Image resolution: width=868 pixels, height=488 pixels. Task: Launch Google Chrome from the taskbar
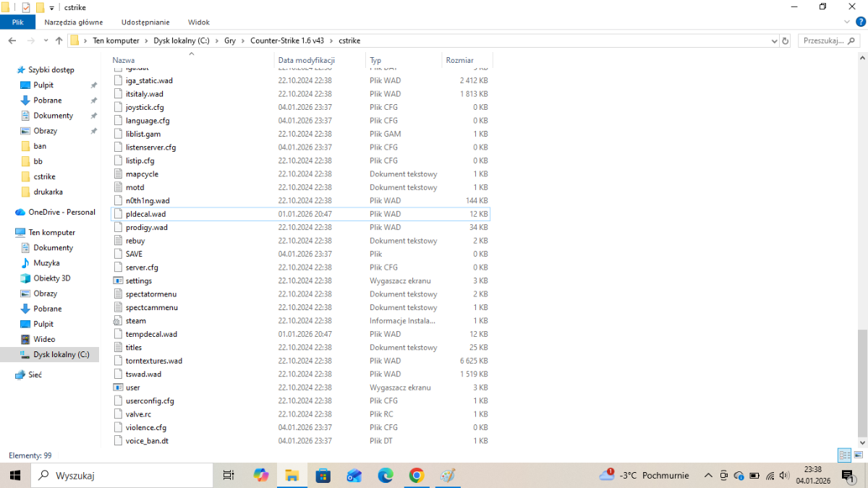pyautogui.click(x=416, y=475)
